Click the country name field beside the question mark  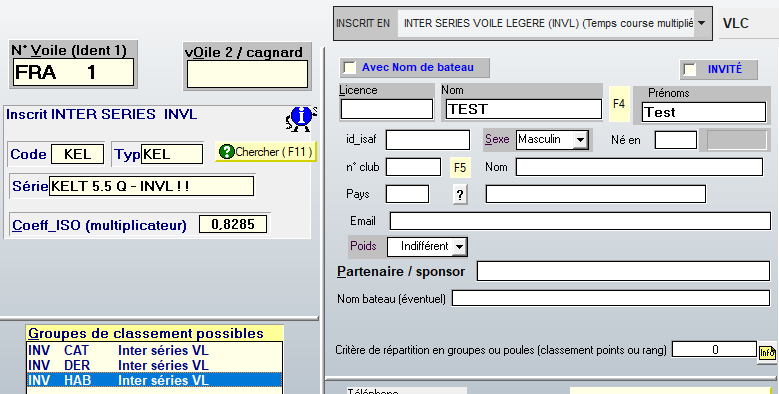(596, 194)
